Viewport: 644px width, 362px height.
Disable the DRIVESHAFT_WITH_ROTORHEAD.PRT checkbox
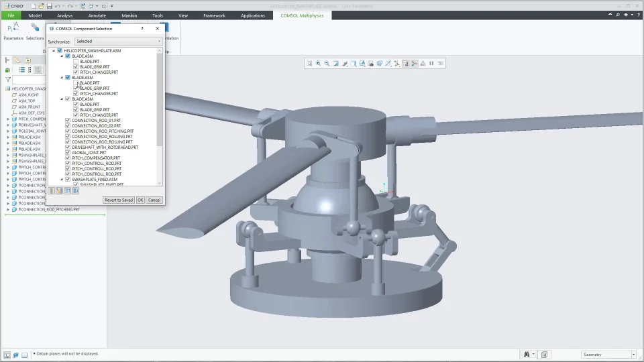[x=68, y=147]
